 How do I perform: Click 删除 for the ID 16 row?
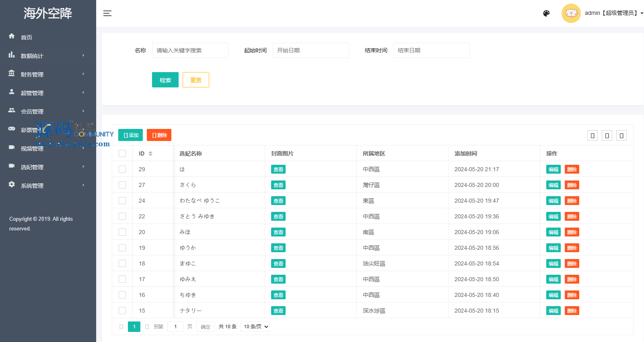pyautogui.click(x=572, y=295)
